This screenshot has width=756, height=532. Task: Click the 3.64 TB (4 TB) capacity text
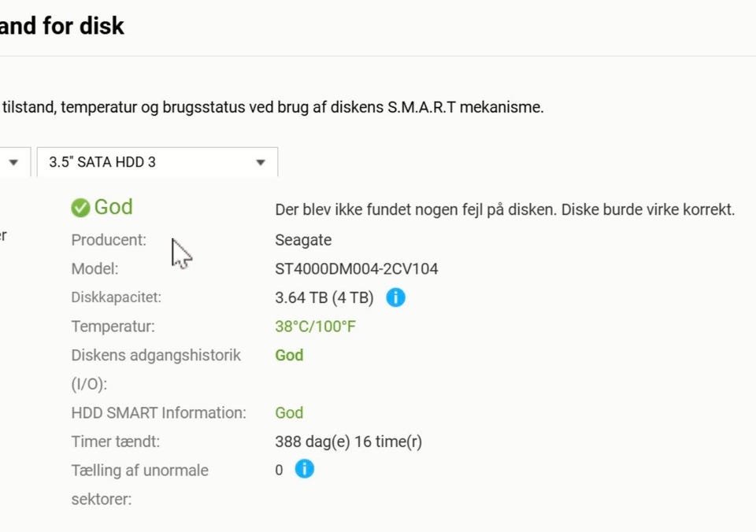click(x=324, y=297)
